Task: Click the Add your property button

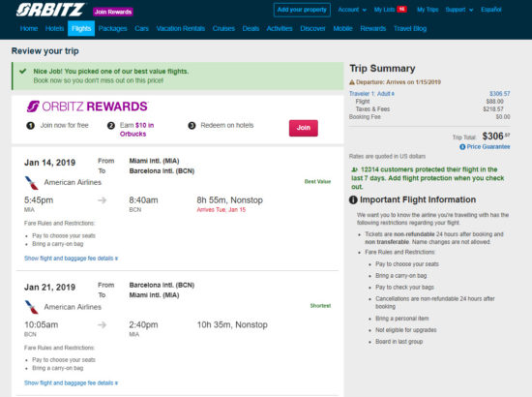Action: (x=302, y=10)
